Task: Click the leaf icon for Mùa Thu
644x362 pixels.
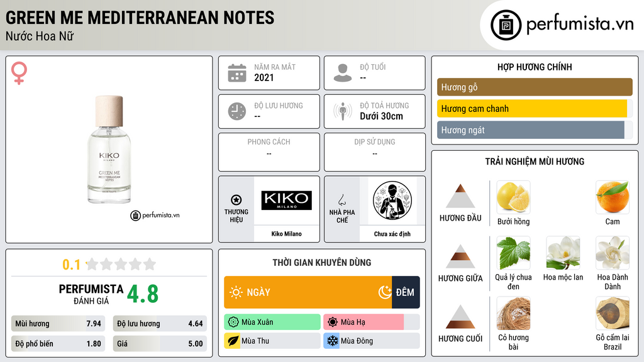Action: tap(233, 341)
